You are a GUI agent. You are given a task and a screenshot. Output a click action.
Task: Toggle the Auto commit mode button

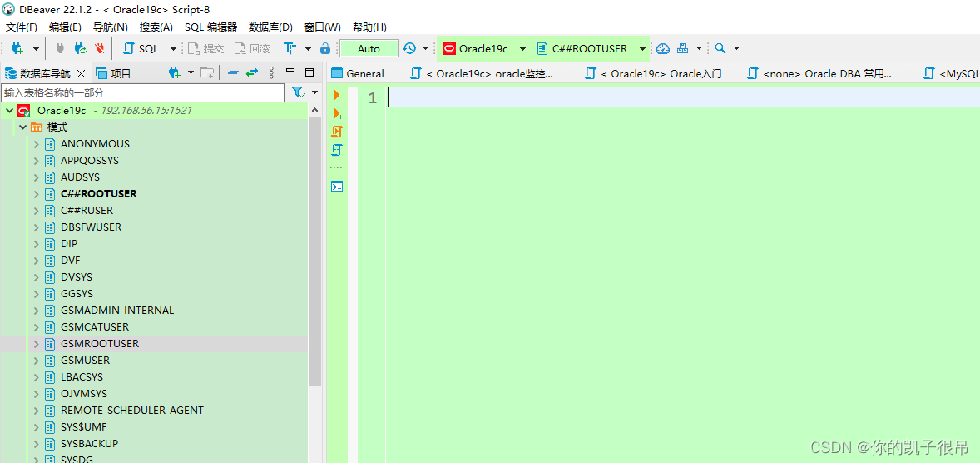click(x=369, y=48)
